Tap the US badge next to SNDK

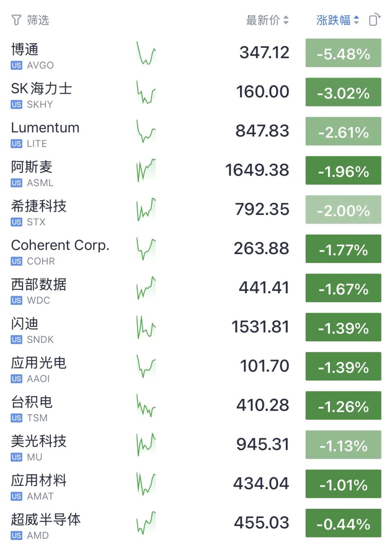(x=16, y=340)
